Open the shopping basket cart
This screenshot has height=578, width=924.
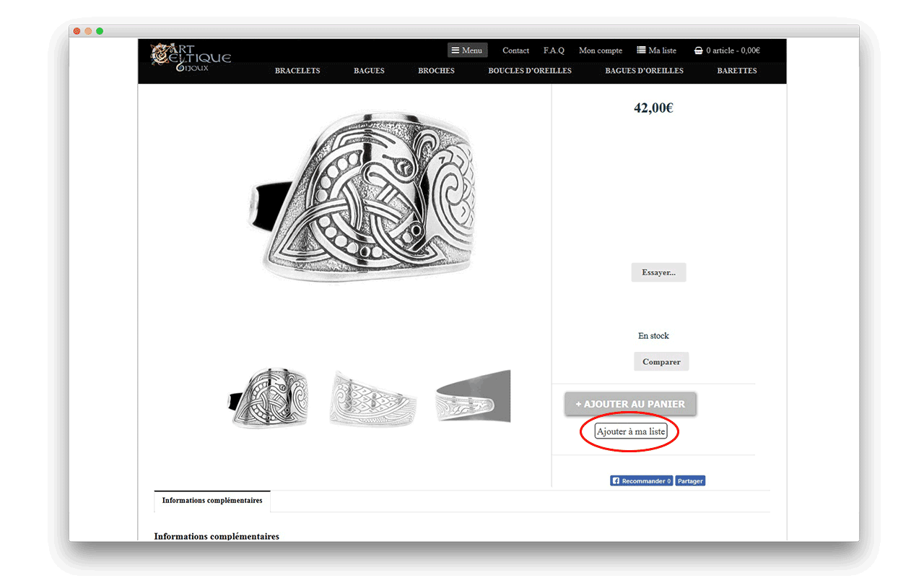pyautogui.click(x=726, y=51)
